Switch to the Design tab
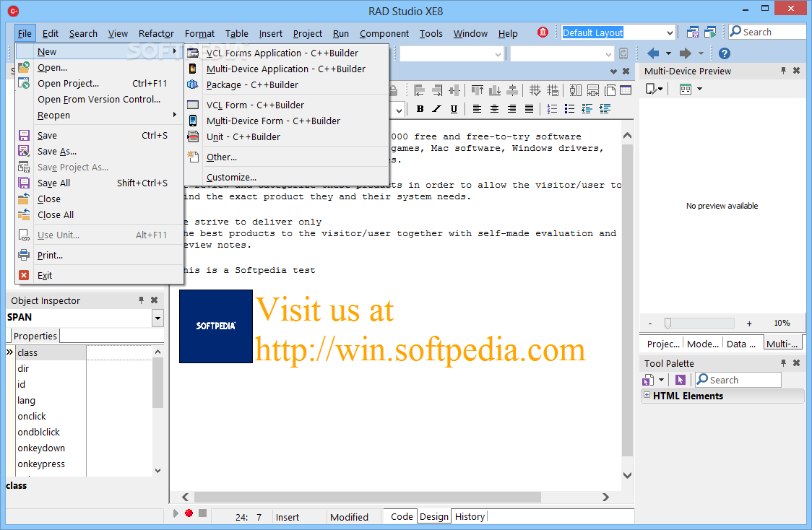The width and height of the screenshot is (812, 530). tap(434, 516)
